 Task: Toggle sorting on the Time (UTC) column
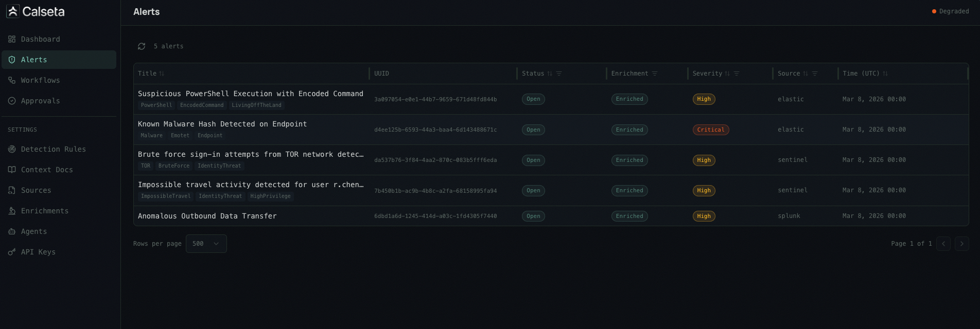[x=886, y=74]
